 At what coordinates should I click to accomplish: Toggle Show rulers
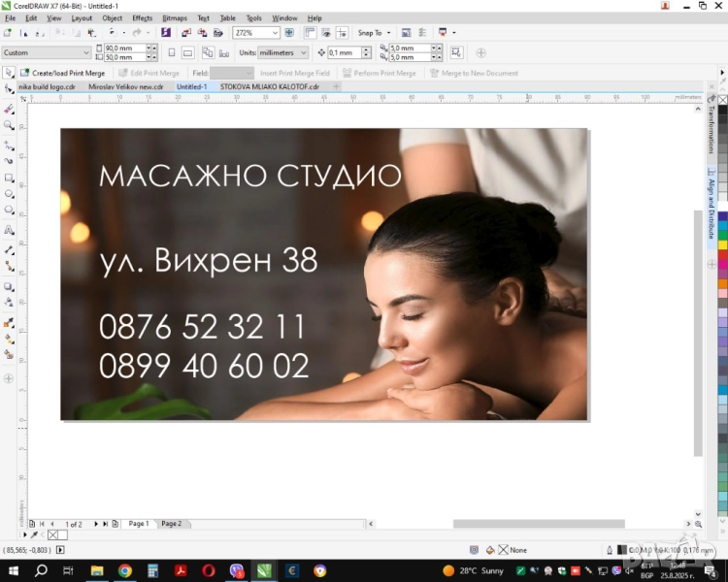[x=310, y=32]
